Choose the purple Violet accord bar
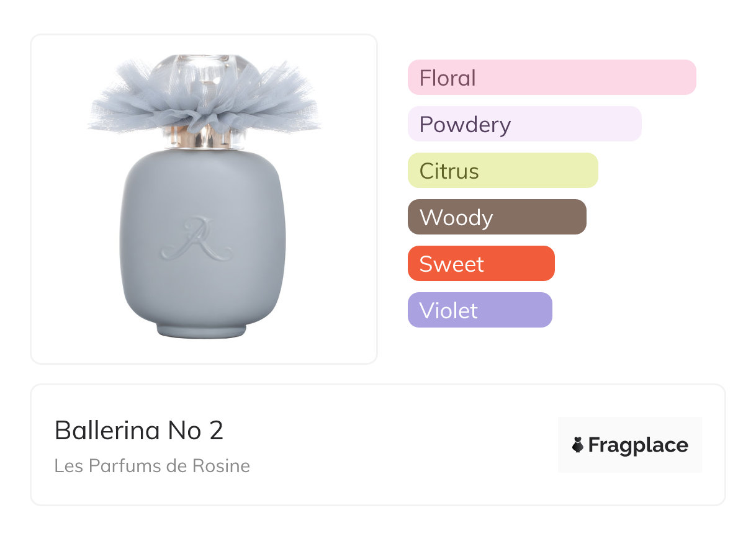 point(480,310)
